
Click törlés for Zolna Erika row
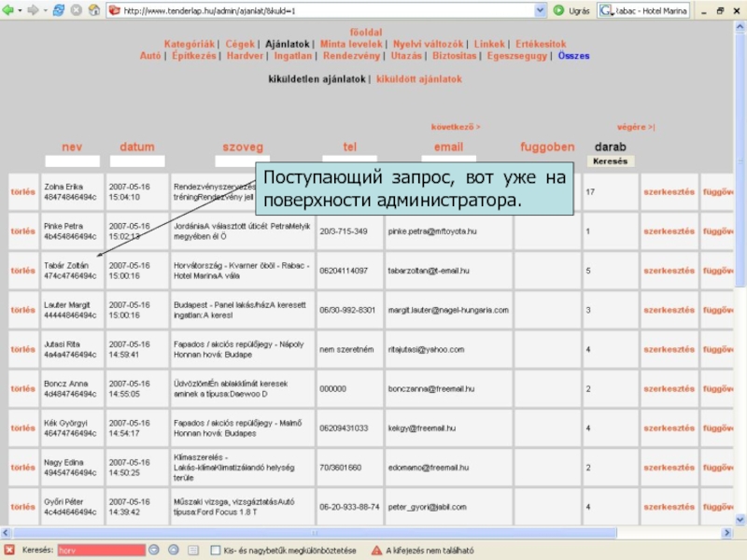22,192
